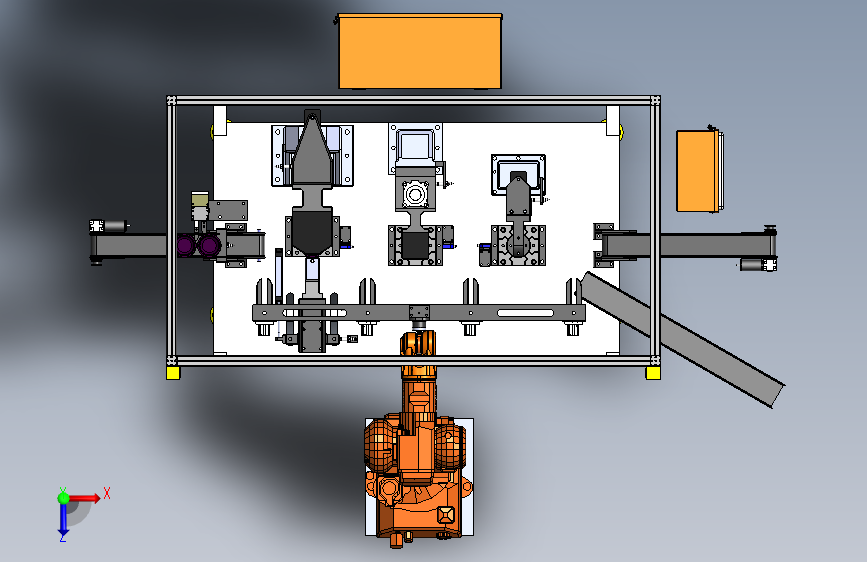
Task: Click the green Y axis origin of the triad
Action: pos(64,498)
